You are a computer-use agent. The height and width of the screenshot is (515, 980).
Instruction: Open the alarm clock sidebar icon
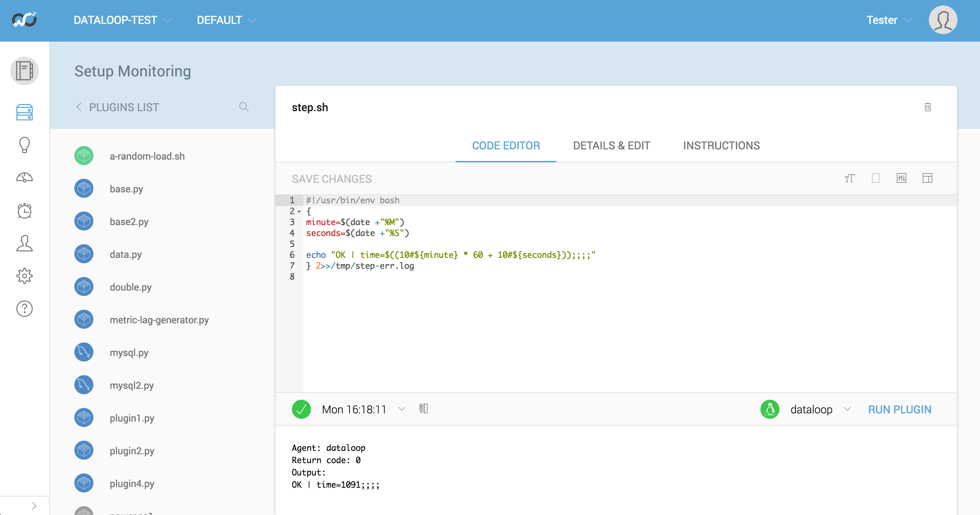[x=24, y=210]
